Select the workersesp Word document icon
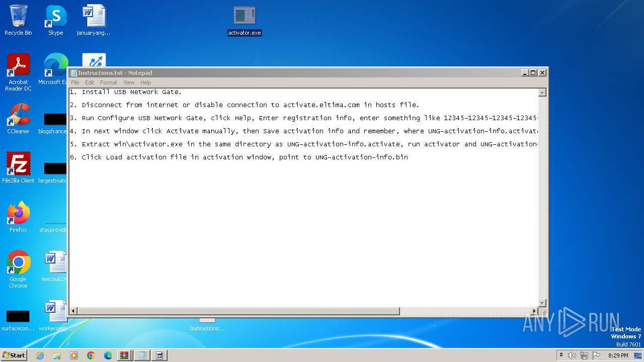644x362 pixels. (55, 316)
